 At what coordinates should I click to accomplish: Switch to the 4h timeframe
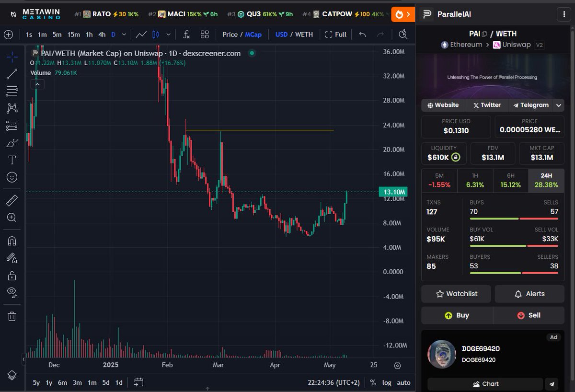click(x=102, y=35)
